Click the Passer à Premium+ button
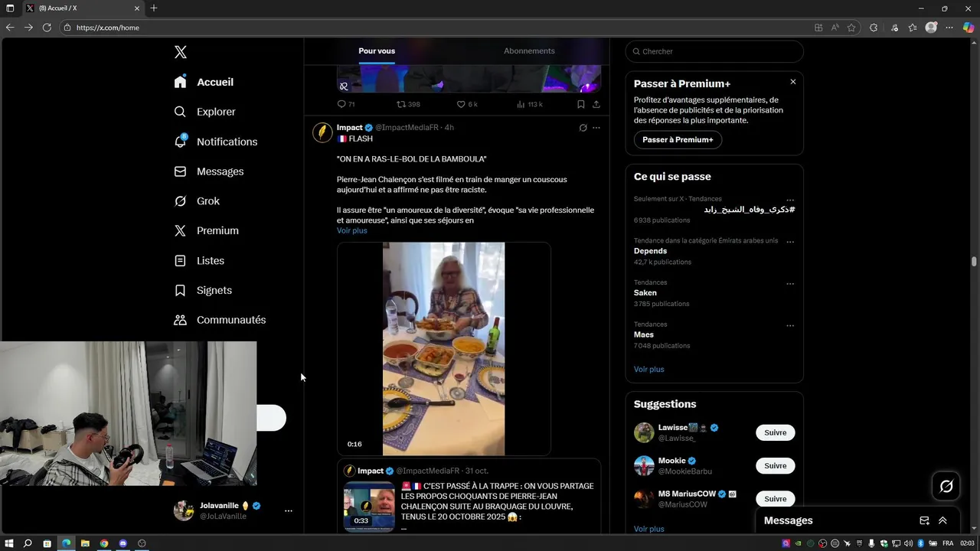Image resolution: width=980 pixels, height=551 pixels. pos(678,140)
